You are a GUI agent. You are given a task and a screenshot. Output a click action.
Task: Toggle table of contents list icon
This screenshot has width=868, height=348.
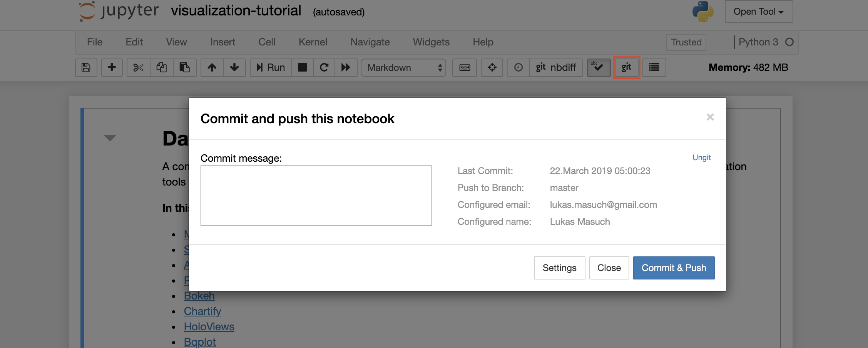pos(654,67)
